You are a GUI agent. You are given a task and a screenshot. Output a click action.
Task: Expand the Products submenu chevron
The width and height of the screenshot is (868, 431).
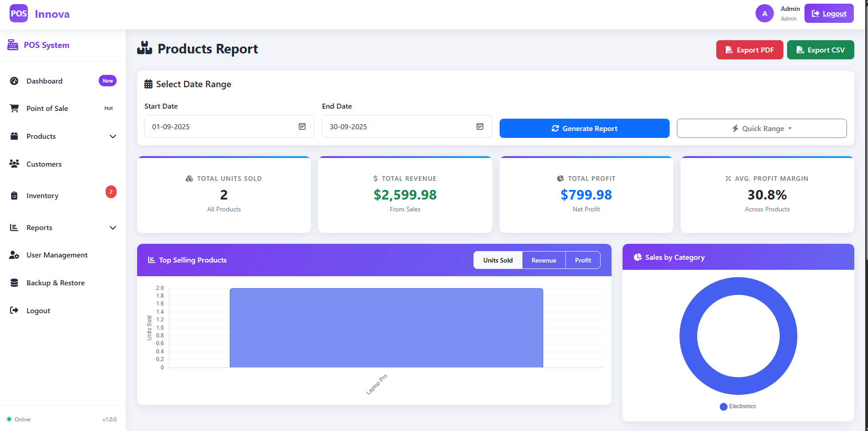(x=113, y=136)
